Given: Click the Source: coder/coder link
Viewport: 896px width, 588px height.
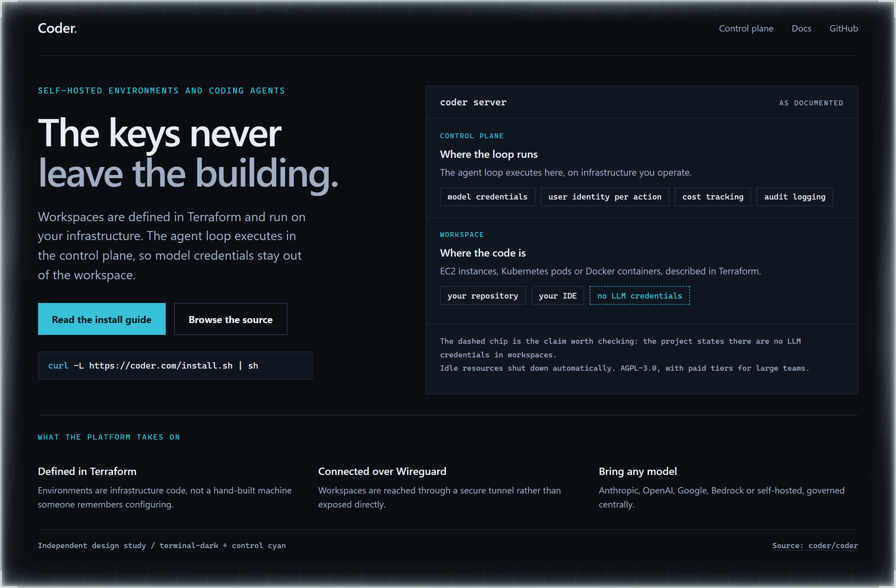Looking at the screenshot, I should coord(815,545).
